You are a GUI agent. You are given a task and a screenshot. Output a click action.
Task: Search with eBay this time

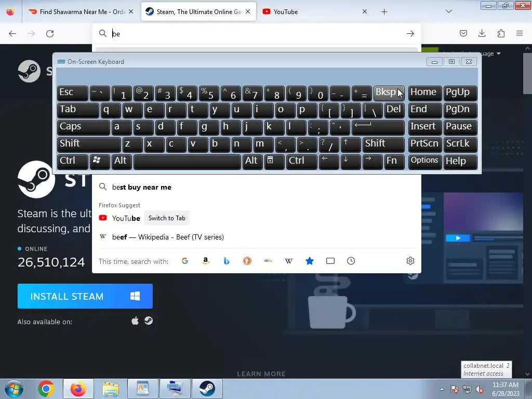point(268,261)
